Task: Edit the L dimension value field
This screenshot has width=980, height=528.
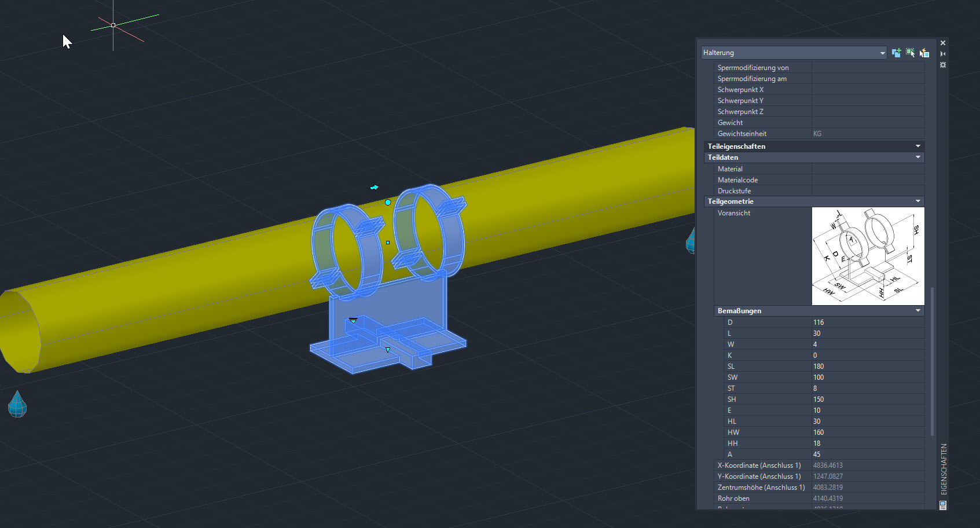Action: (x=868, y=333)
